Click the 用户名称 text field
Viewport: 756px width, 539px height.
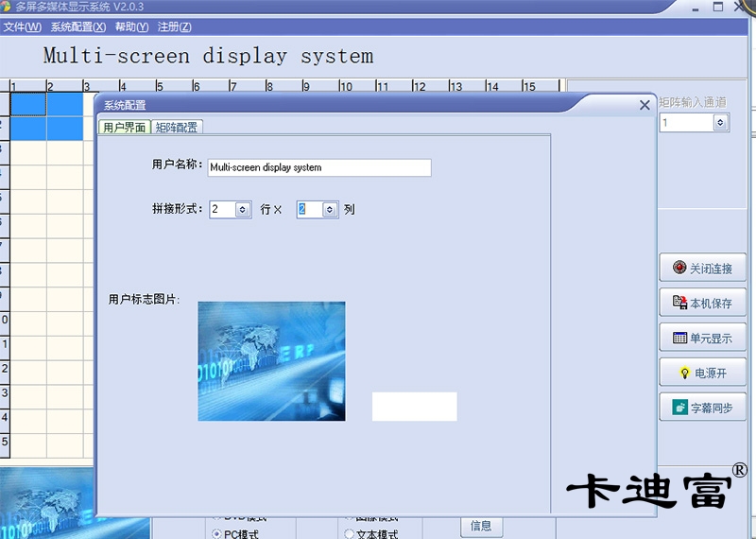pyautogui.click(x=319, y=167)
